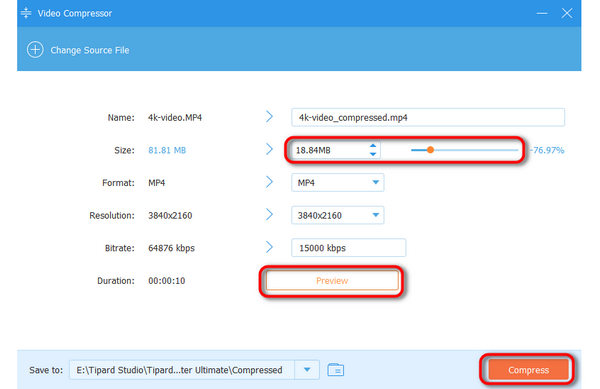Open the Resolution 3840x2160 dropdown
600x389 pixels.
tap(338, 215)
